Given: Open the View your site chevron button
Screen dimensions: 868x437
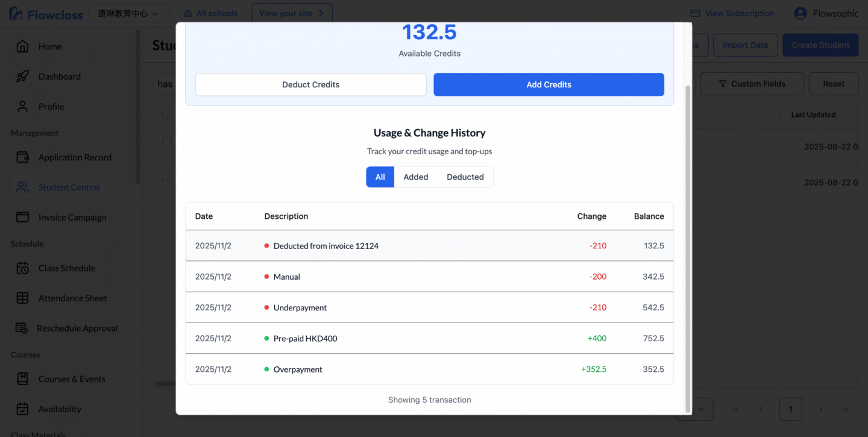Looking at the screenshot, I should tap(291, 13).
